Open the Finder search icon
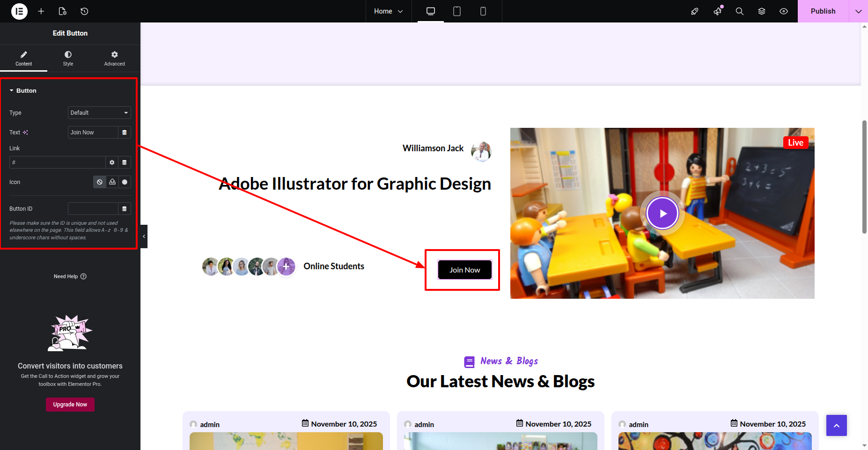 (x=740, y=11)
